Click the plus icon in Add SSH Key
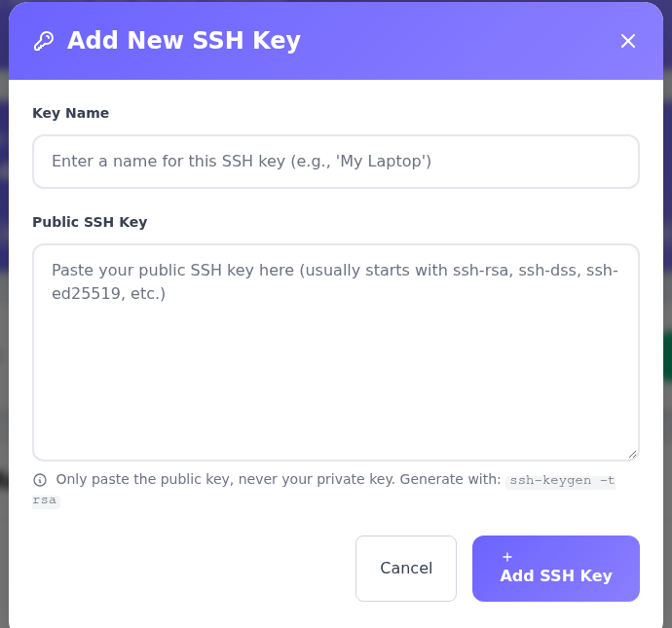 point(507,557)
